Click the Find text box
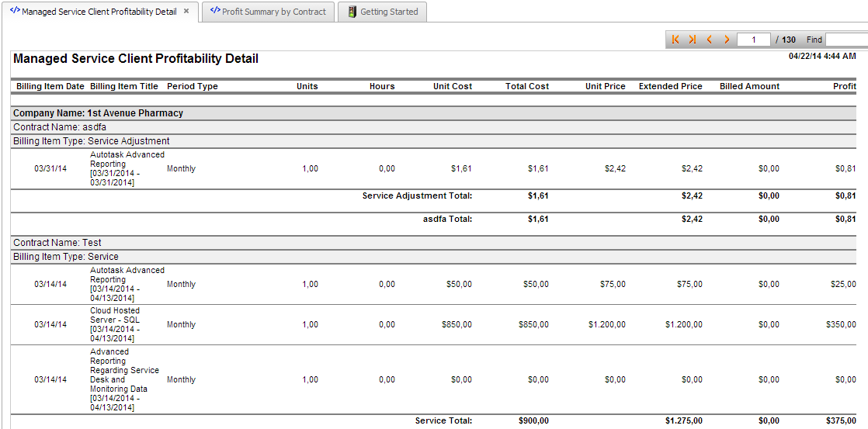The width and height of the screenshot is (868, 429). 846,40
